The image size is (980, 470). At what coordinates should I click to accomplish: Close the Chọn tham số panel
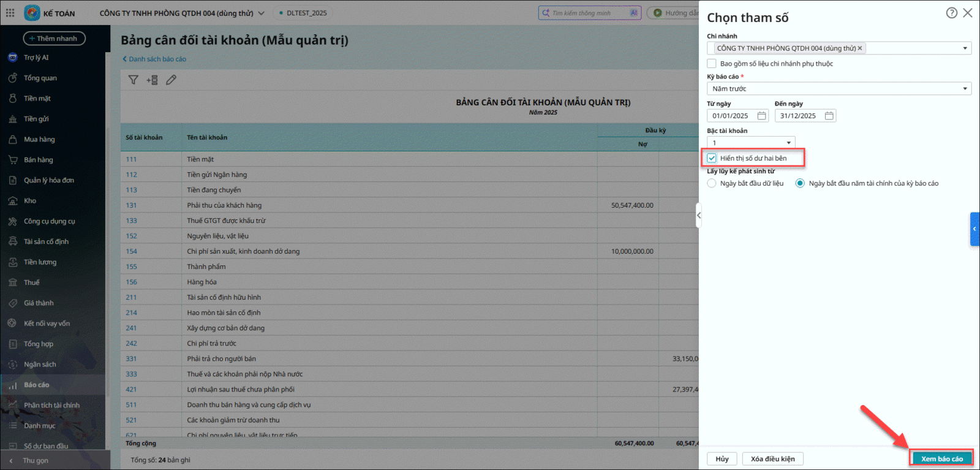click(968, 13)
